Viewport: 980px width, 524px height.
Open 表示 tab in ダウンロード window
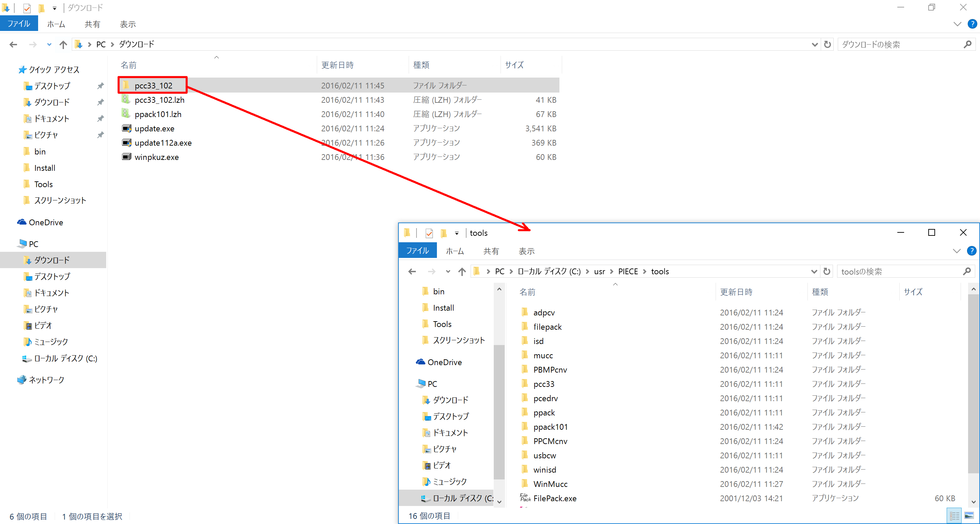tap(128, 24)
